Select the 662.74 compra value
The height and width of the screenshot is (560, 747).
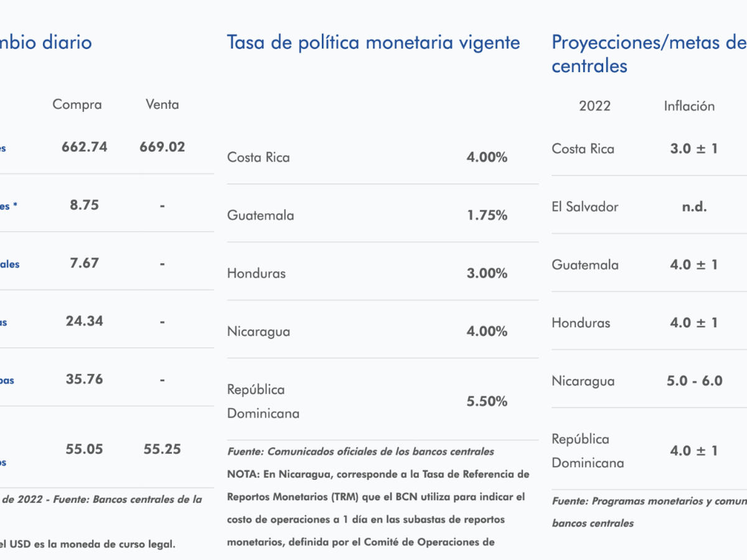pos(84,147)
